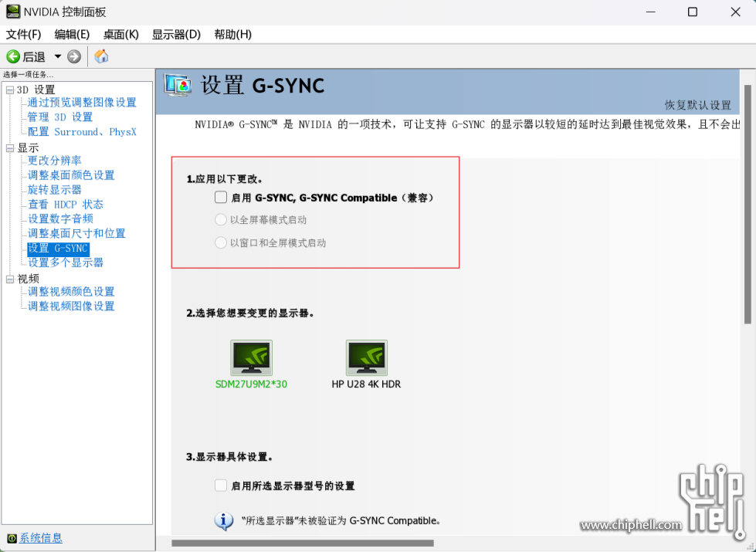The width and height of the screenshot is (756, 552).
Task: Click the vertical scrollbar thumb
Action: pyautogui.click(x=748, y=205)
